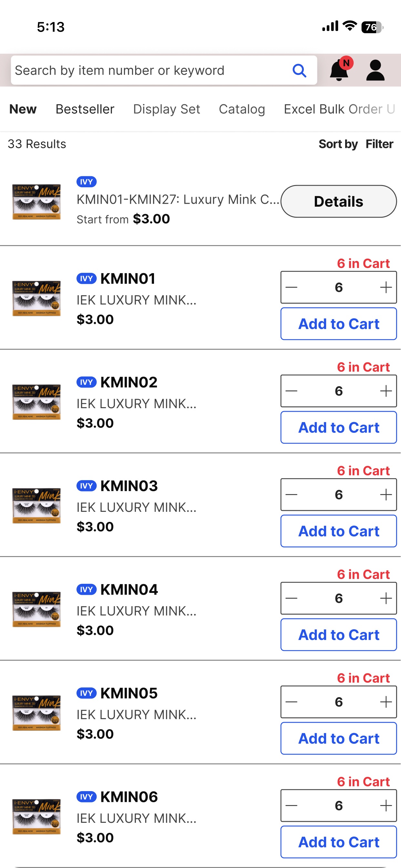Decrease KMIN02 quantity with minus icon

[292, 391]
